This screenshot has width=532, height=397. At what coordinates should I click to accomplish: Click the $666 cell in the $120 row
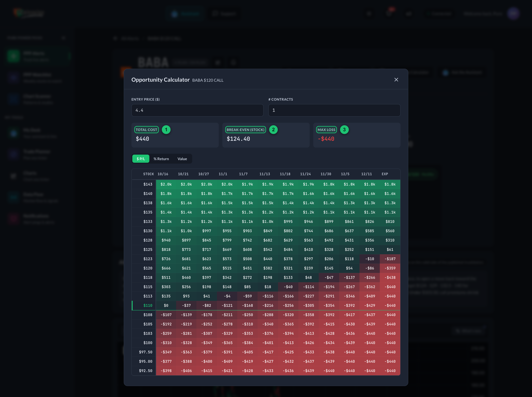[x=166, y=268]
